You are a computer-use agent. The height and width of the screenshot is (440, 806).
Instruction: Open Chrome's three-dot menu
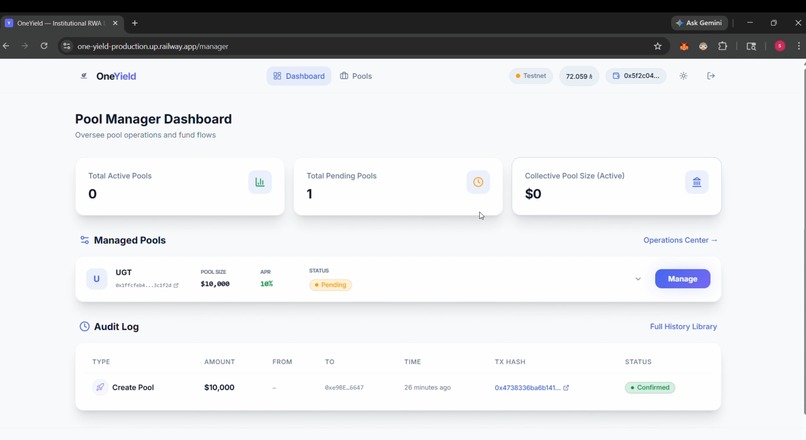coord(798,46)
